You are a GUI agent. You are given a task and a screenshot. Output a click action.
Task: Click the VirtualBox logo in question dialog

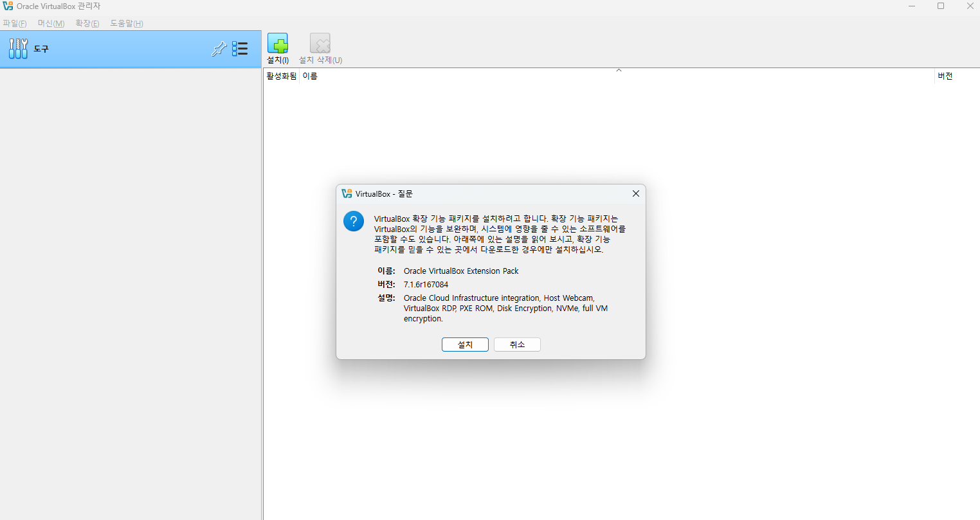[x=347, y=193]
